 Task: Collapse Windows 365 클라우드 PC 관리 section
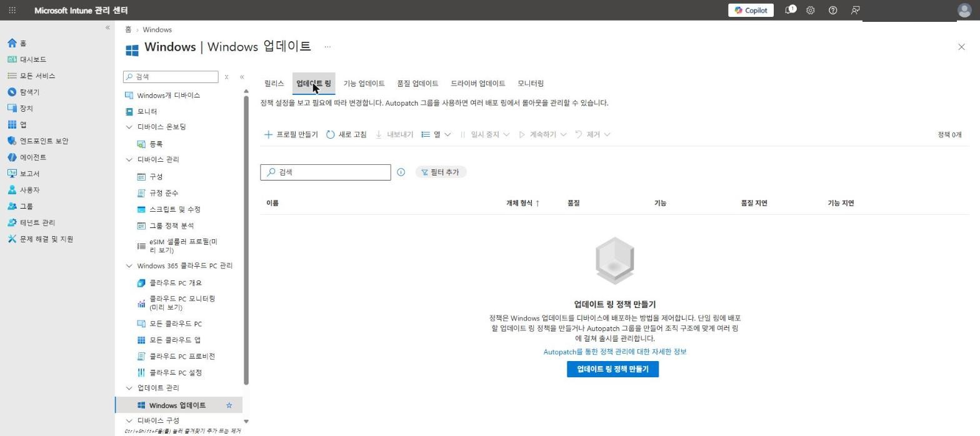point(129,265)
